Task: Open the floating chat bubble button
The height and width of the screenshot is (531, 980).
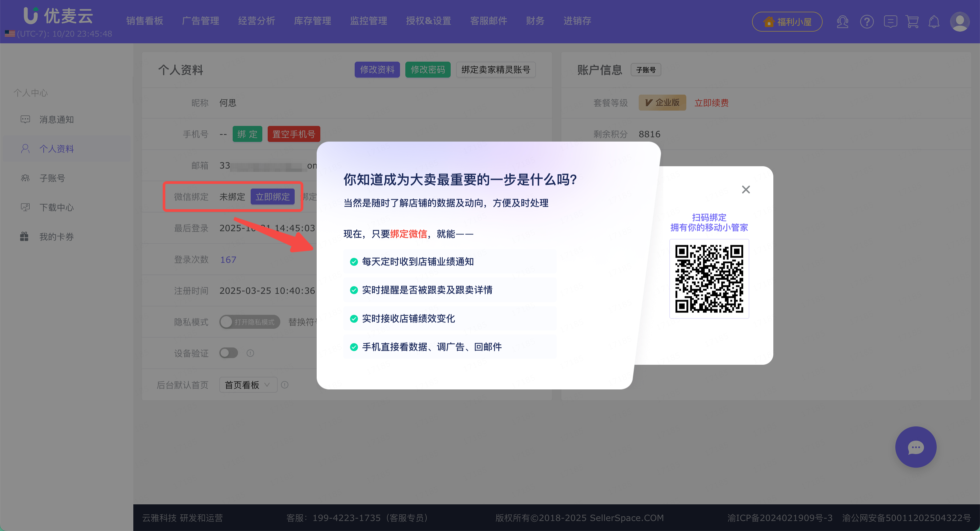Action: coord(915,447)
